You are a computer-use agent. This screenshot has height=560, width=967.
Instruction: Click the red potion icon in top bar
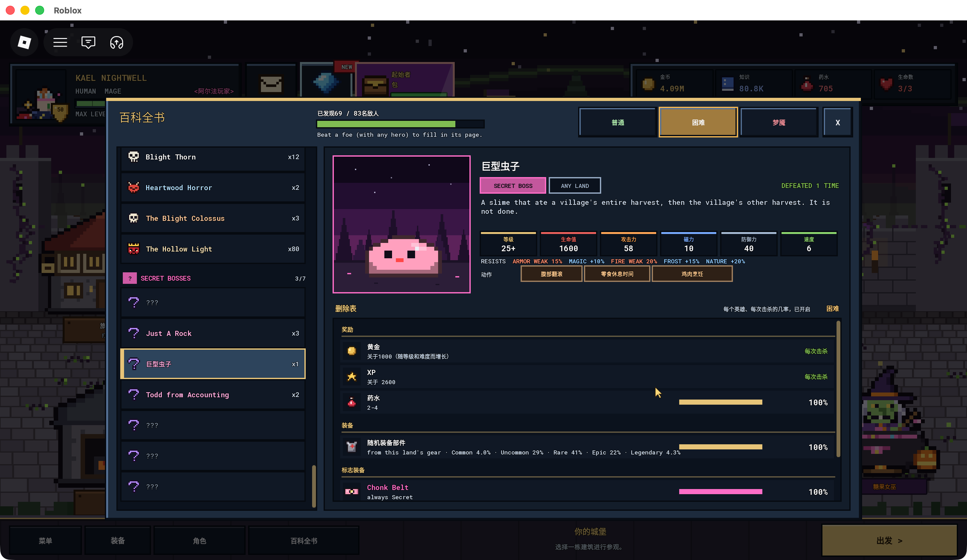coord(806,84)
